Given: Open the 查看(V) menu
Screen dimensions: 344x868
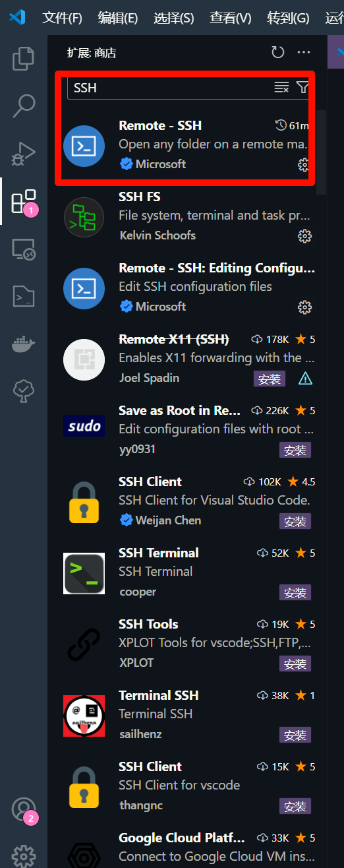Looking at the screenshot, I should (231, 18).
